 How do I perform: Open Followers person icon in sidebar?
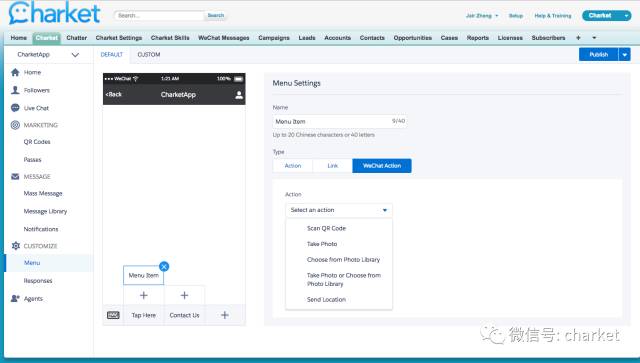15,90
